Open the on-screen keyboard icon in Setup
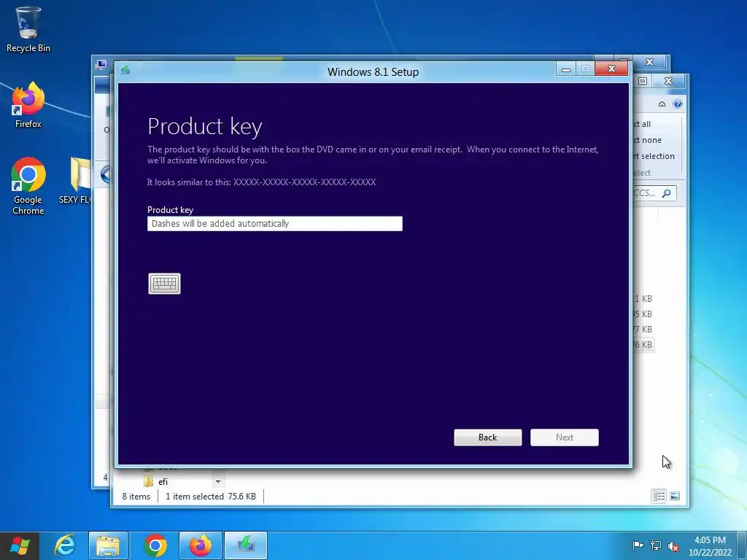This screenshot has height=560, width=747. point(164,284)
